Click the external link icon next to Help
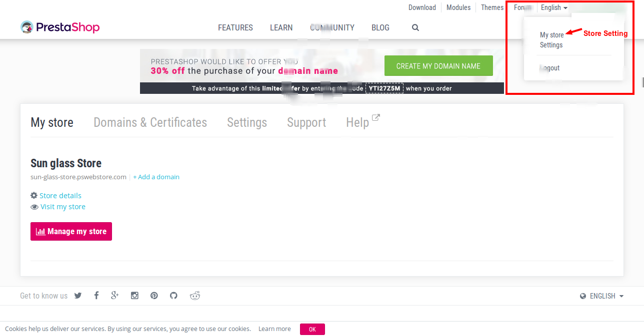This screenshot has width=644, height=336. (x=376, y=118)
